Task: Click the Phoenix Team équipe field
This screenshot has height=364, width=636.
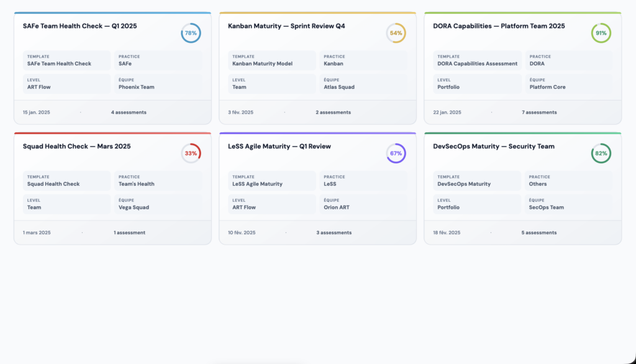Action: (158, 84)
